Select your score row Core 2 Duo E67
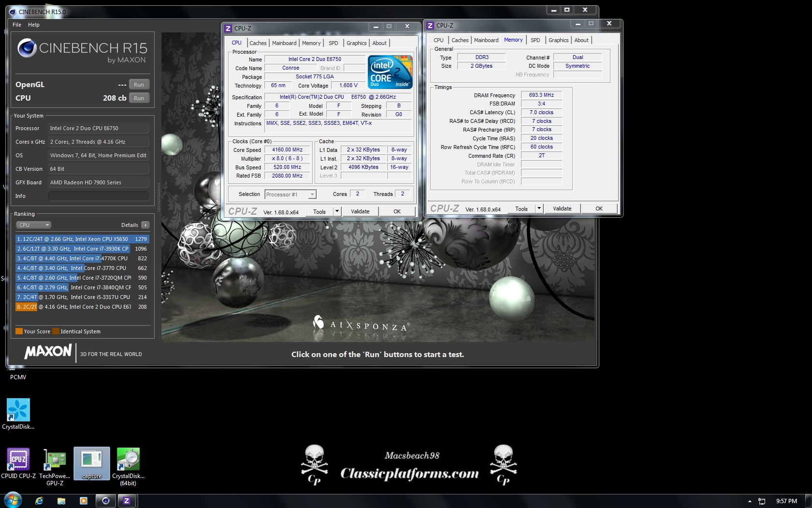This screenshot has width=812, height=508. (82, 307)
